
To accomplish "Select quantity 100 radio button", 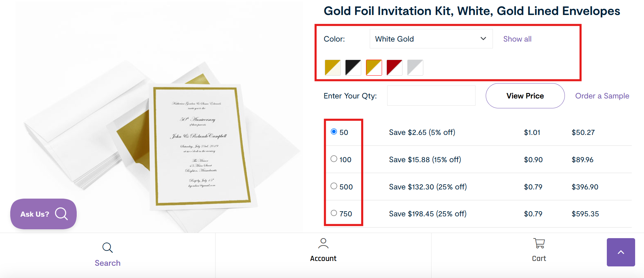I will [x=334, y=159].
